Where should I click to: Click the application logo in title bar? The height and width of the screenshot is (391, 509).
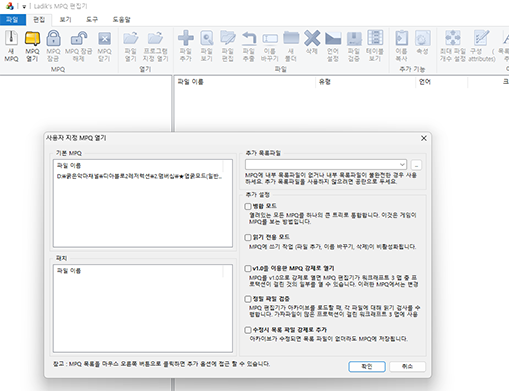[x=10, y=6]
